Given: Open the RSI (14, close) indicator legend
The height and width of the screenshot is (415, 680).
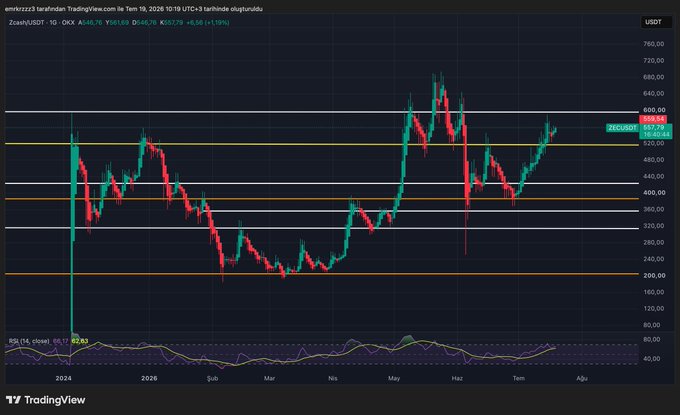Looking at the screenshot, I should 29,341.
